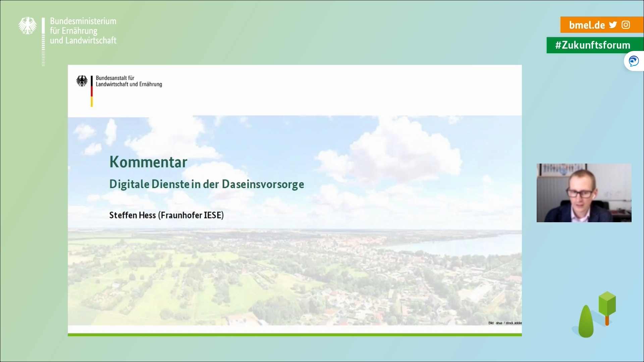The width and height of the screenshot is (644, 362).
Task: Click the Instagram icon
Action: (626, 25)
